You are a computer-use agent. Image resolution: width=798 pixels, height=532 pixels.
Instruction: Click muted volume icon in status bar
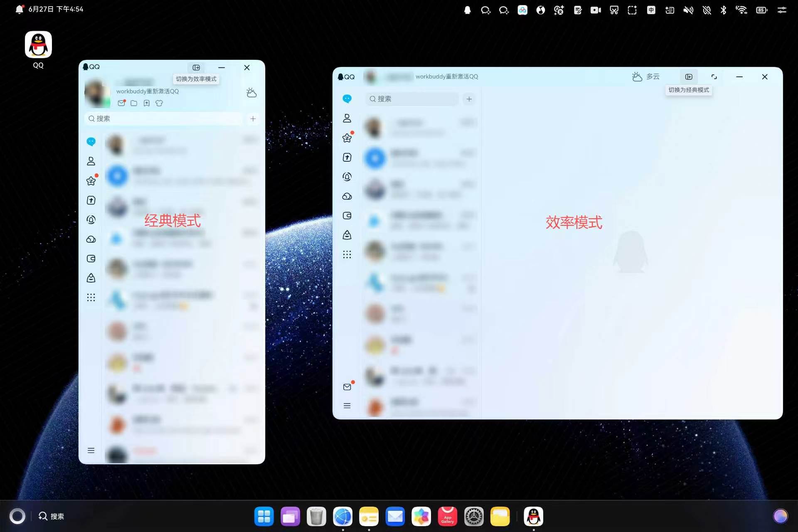point(688,10)
